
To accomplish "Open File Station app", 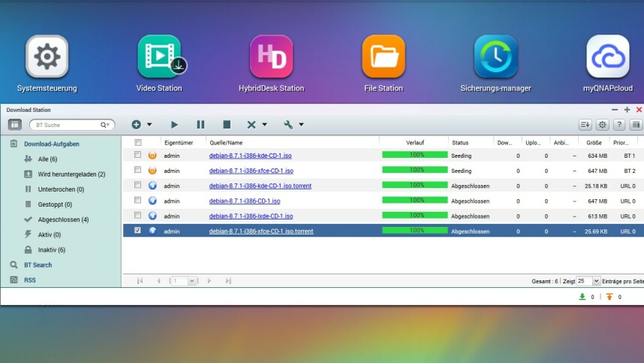I will (x=384, y=56).
